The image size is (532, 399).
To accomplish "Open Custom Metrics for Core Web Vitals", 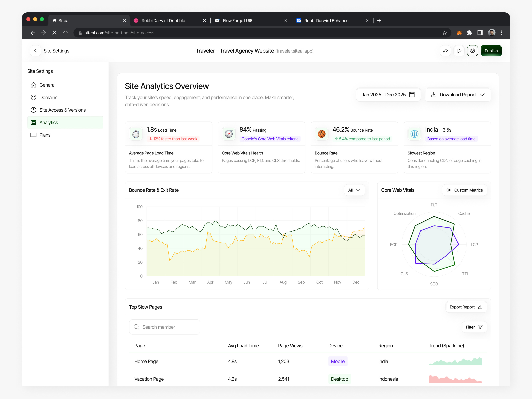I will pyautogui.click(x=464, y=190).
